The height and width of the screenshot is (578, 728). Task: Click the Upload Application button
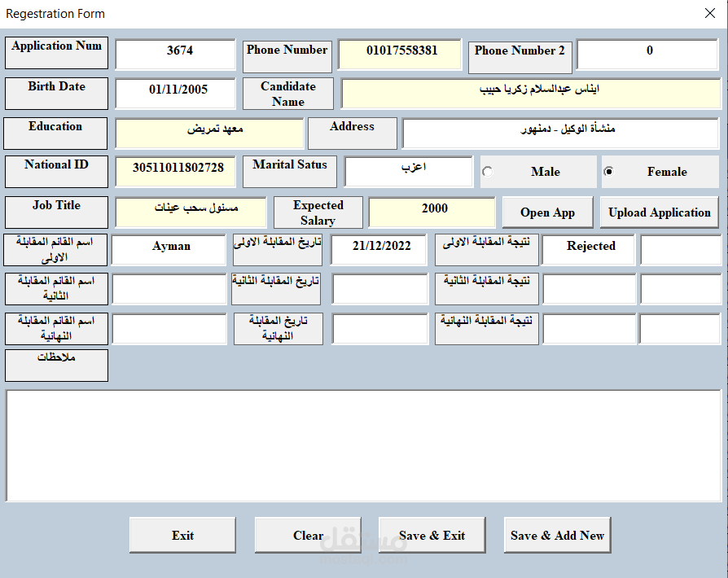click(660, 212)
